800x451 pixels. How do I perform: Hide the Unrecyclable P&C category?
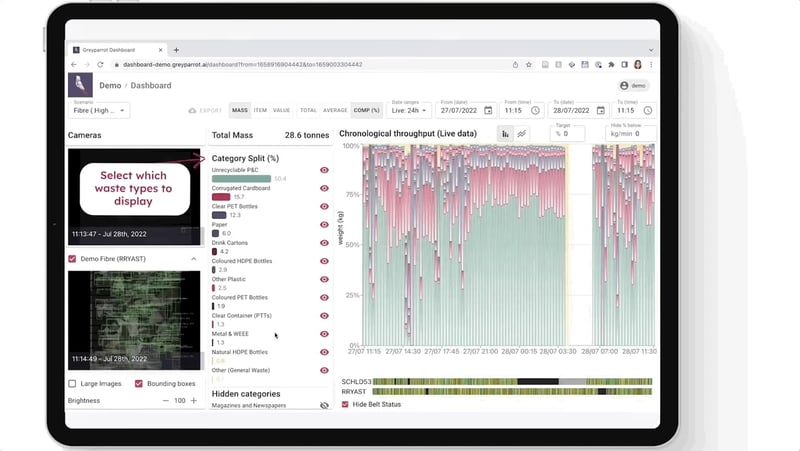click(x=324, y=170)
